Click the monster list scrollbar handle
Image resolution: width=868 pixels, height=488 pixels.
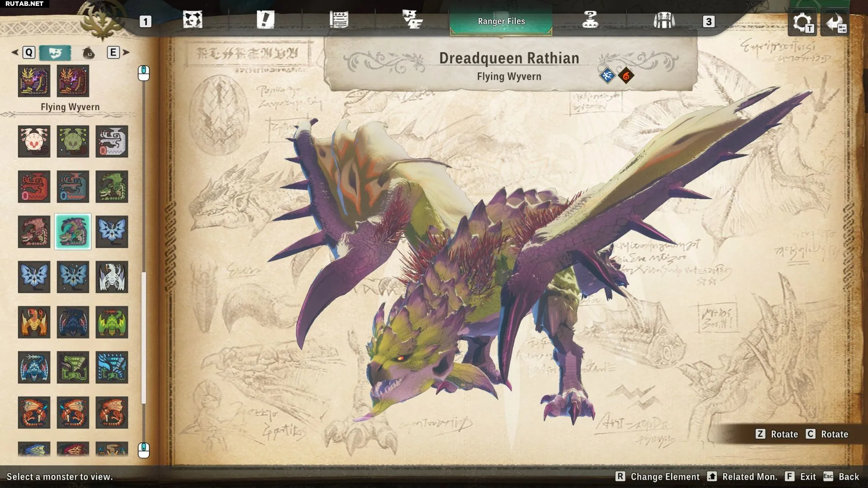[144, 337]
